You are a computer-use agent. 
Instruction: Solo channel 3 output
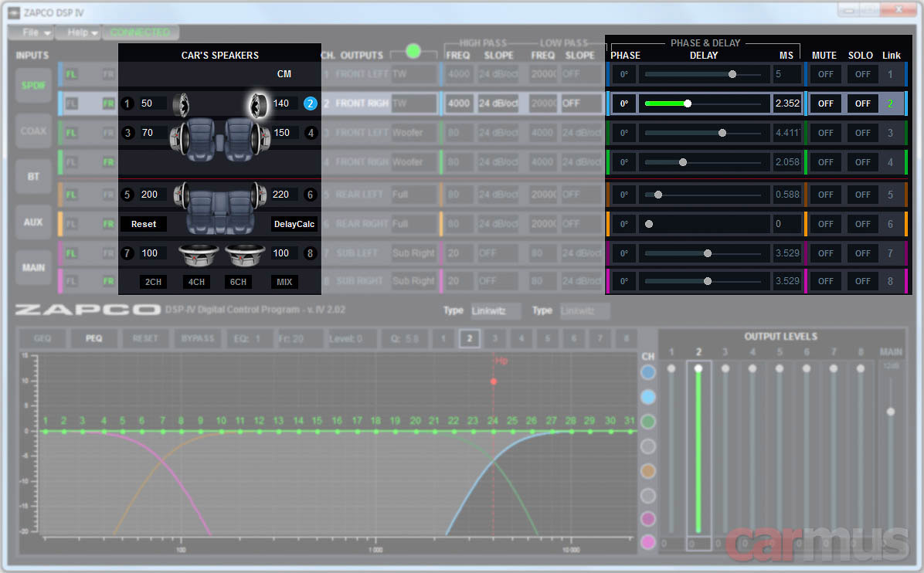(863, 133)
